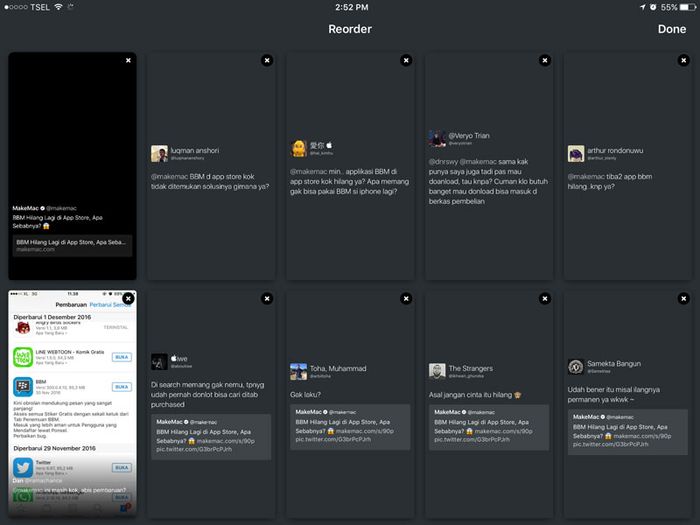
Task: Tap the 'Reorder' title
Action: click(x=350, y=29)
